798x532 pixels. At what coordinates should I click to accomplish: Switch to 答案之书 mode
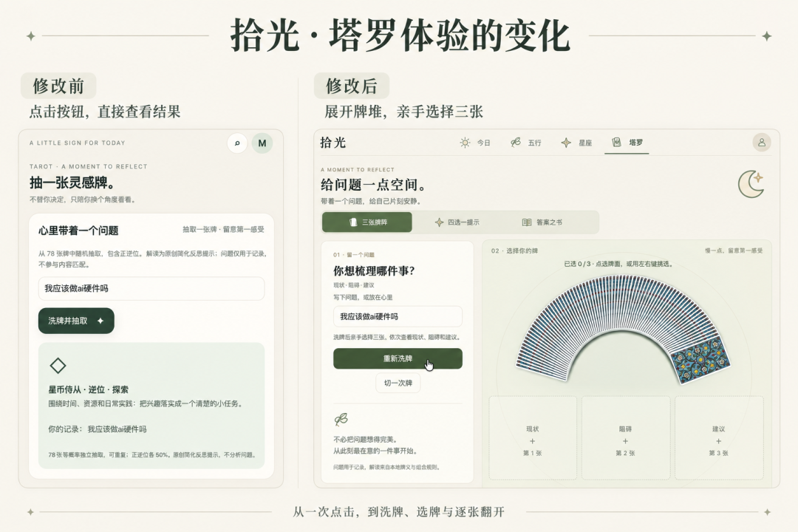542,222
